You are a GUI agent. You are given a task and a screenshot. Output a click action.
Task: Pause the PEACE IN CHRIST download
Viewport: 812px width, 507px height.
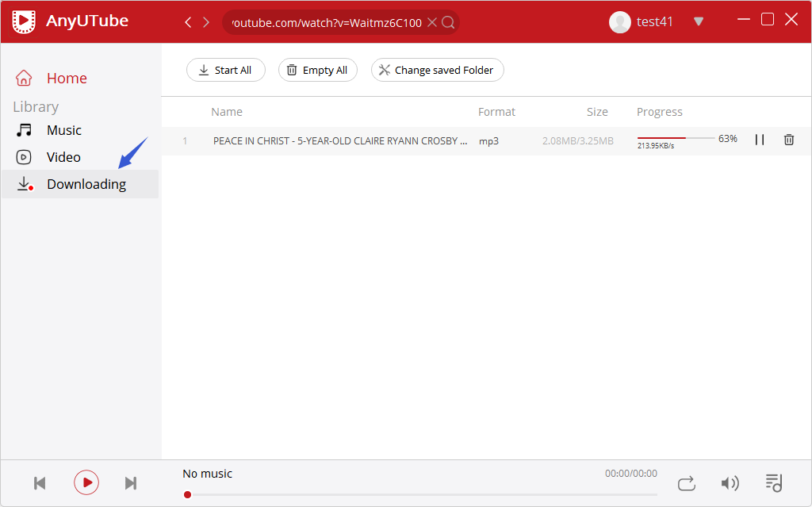760,140
